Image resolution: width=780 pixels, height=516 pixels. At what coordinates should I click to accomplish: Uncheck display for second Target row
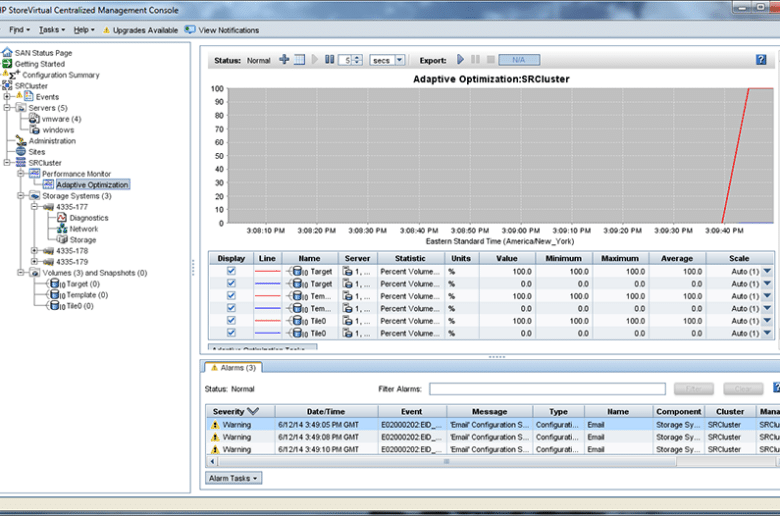click(231, 284)
